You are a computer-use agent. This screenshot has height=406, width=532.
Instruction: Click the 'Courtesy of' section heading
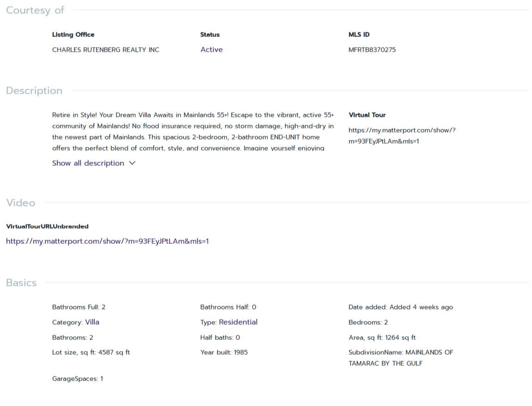coord(35,10)
